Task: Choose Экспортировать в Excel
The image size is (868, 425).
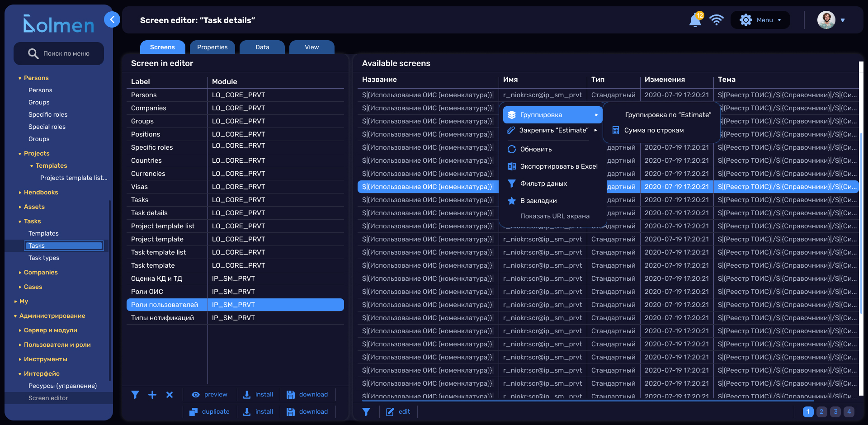Action: coord(553,166)
